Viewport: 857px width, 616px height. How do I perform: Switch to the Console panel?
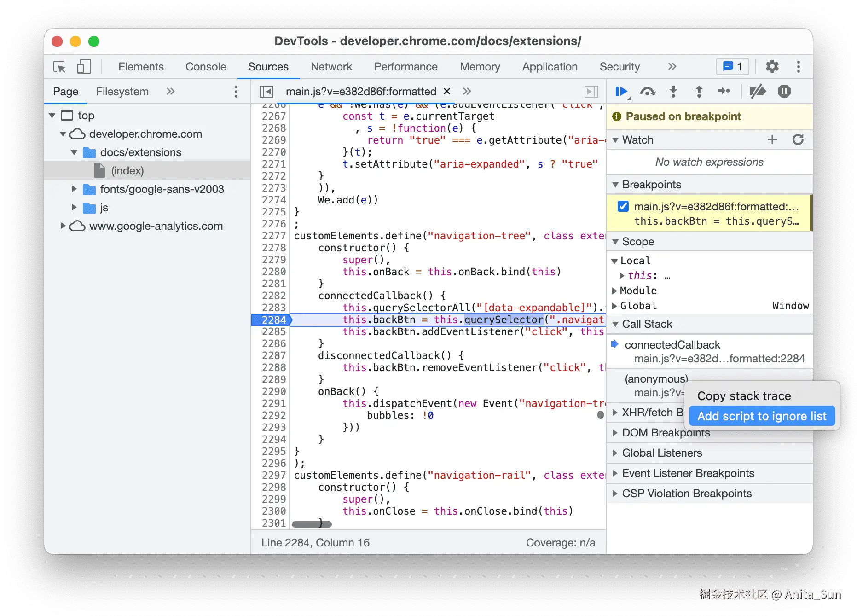click(x=206, y=67)
